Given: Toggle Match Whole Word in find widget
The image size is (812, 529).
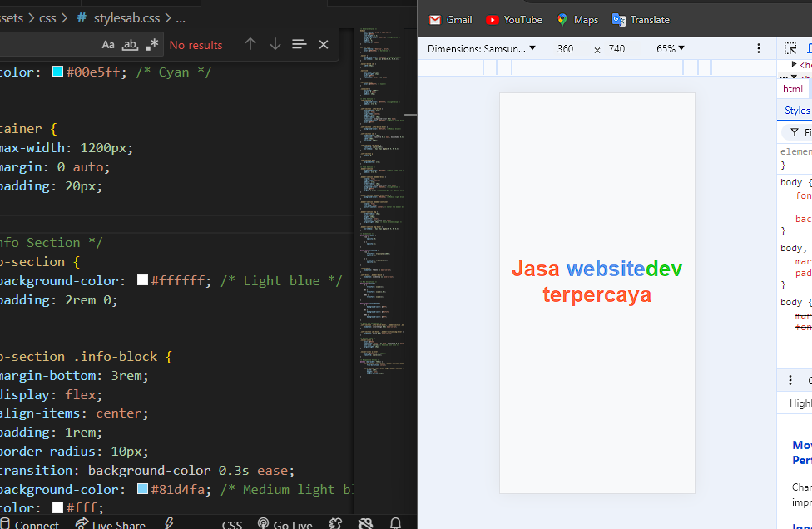Looking at the screenshot, I should click(130, 45).
